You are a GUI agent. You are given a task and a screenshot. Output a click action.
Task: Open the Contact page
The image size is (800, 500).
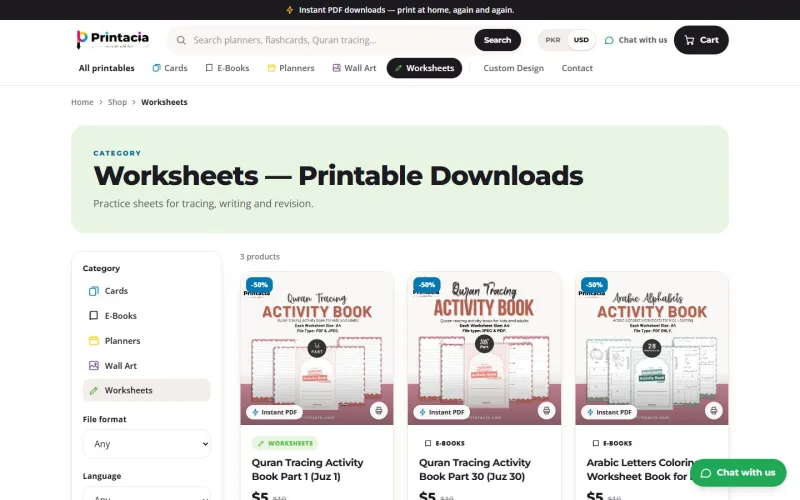577,68
